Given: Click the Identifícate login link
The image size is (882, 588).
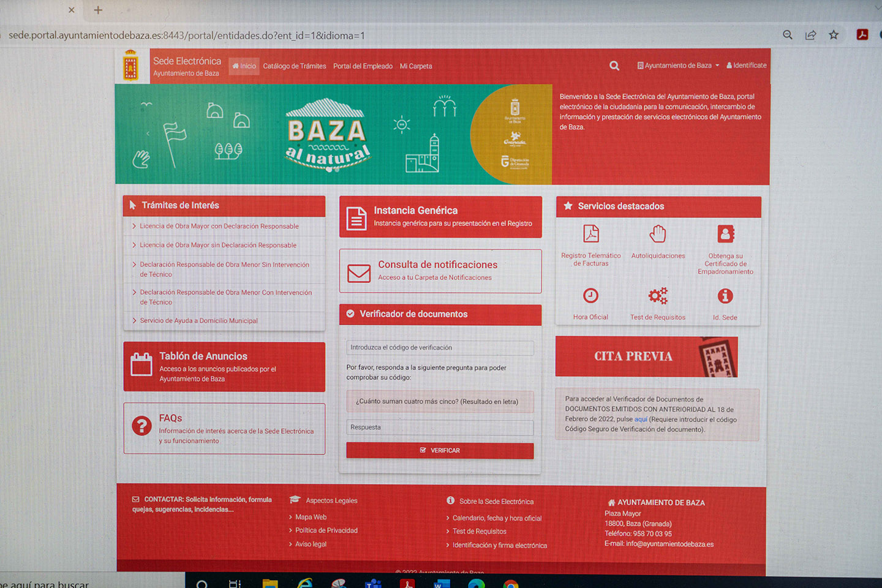Looking at the screenshot, I should 747,66.
